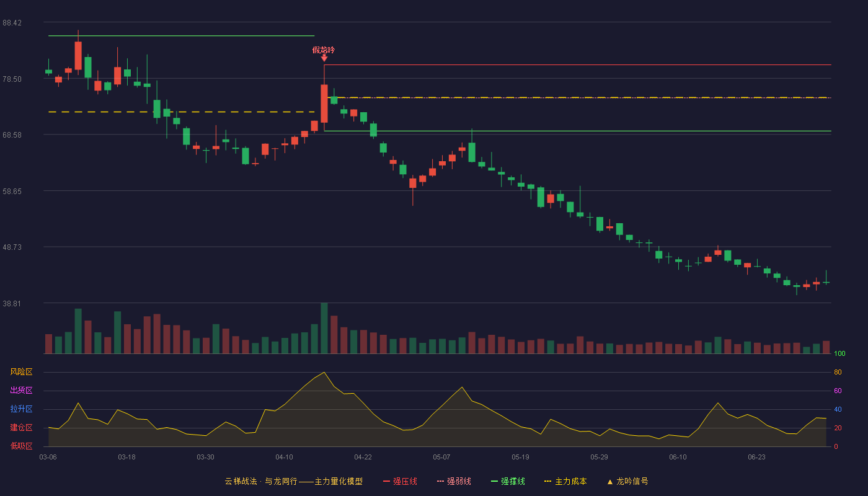Screen dimensions: 868x496
Task: Click the 48.73 price axis label
Action: coord(12,247)
